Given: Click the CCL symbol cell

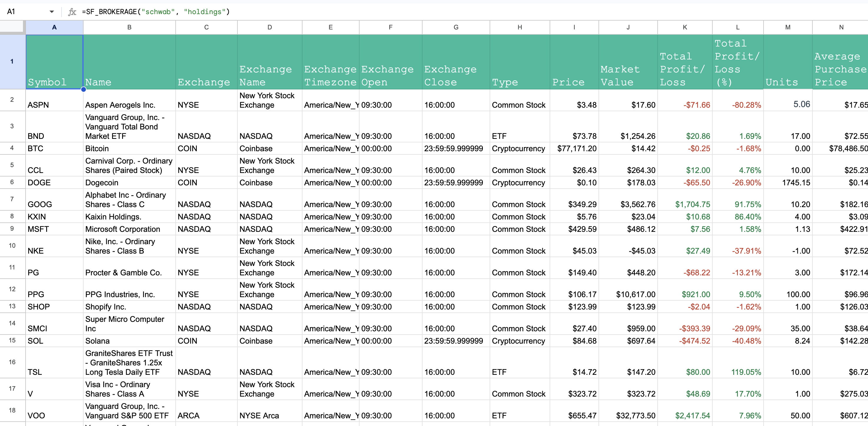Looking at the screenshot, I should click(x=54, y=165).
